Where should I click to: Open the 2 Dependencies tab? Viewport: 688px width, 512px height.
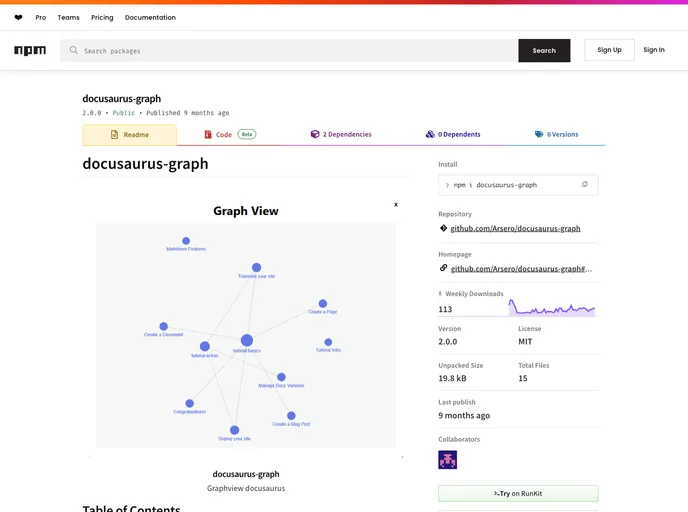341,134
